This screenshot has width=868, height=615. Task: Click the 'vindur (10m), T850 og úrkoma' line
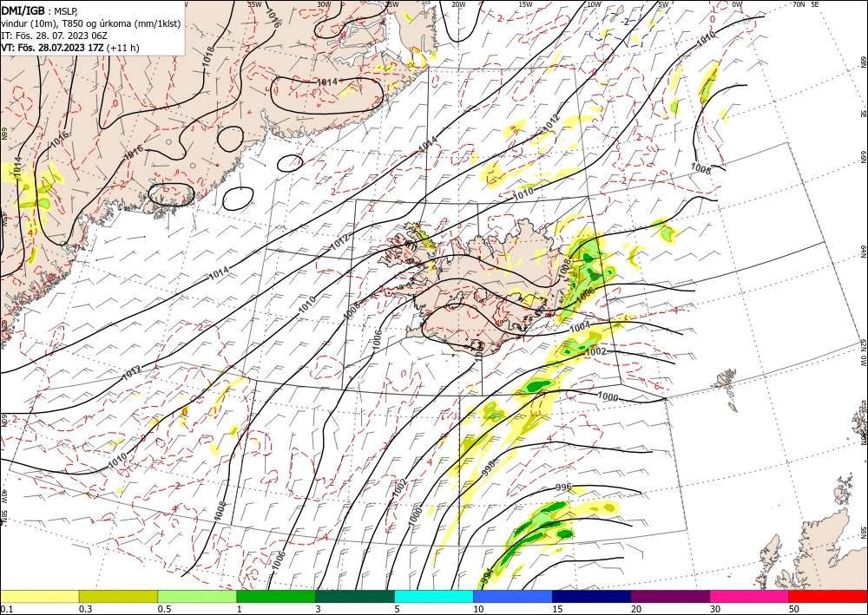click(x=90, y=23)
